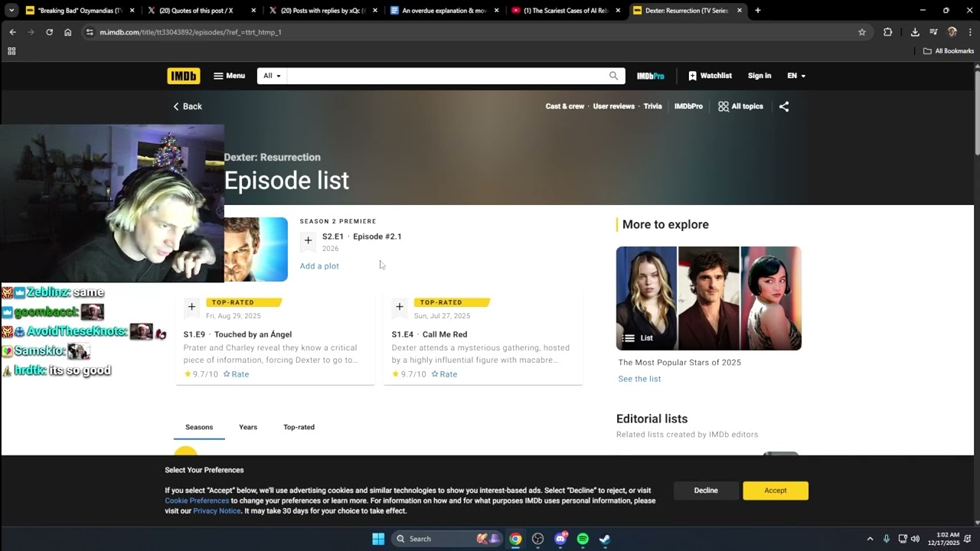Open Cast & crew

coord(565,106)
